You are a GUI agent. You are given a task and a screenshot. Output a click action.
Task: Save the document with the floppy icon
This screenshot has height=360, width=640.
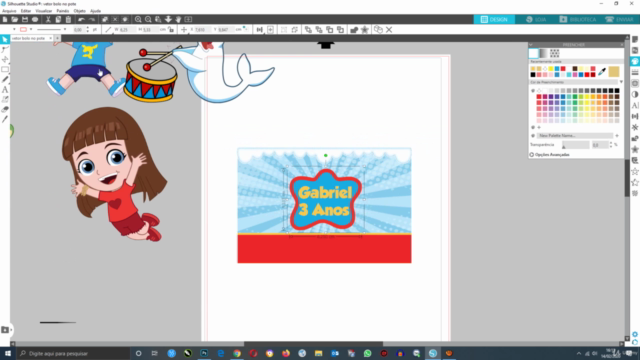25,19
